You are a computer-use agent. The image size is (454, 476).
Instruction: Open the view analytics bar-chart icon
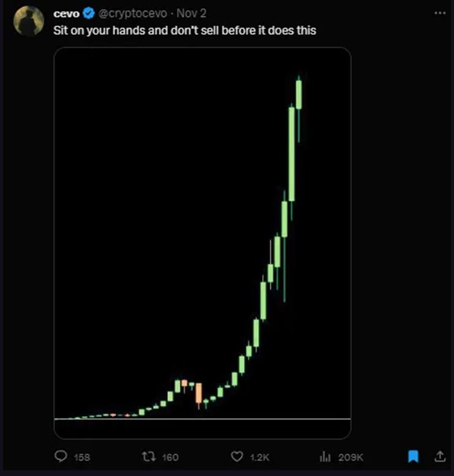click(325, 456)
